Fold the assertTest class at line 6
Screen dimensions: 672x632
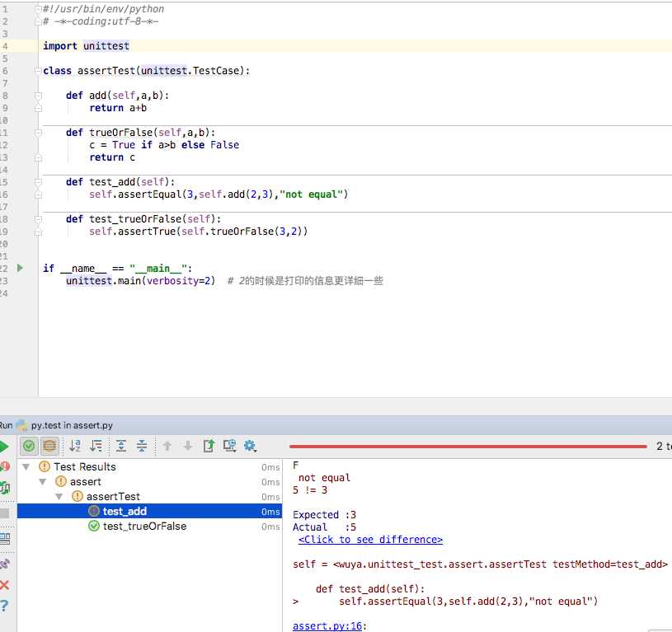(x=38, y=71)
